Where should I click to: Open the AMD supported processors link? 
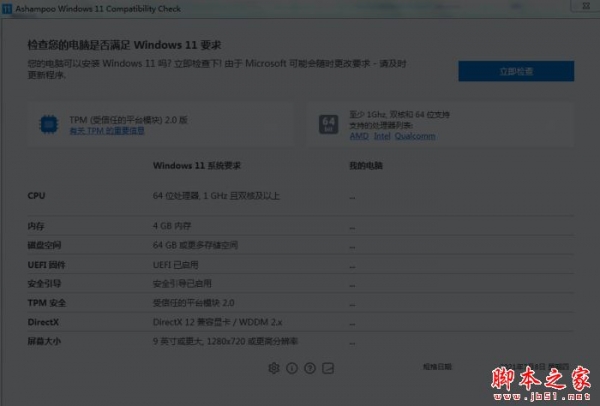[359, 136]
